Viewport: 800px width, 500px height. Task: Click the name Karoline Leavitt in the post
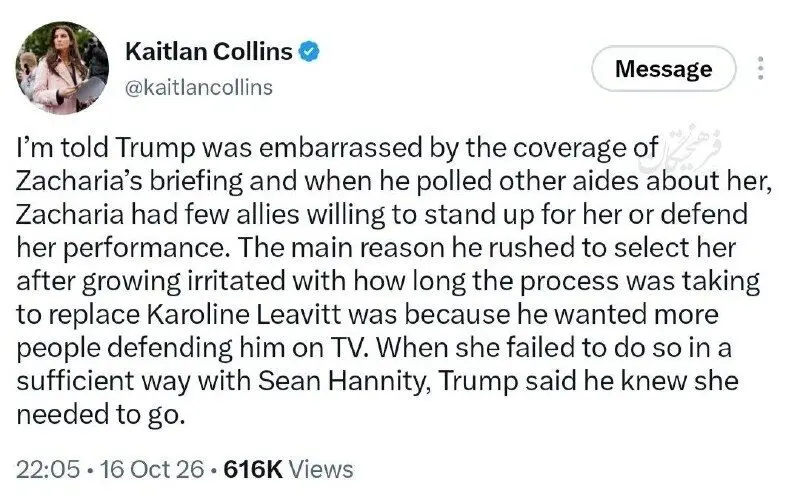point(244,314)
